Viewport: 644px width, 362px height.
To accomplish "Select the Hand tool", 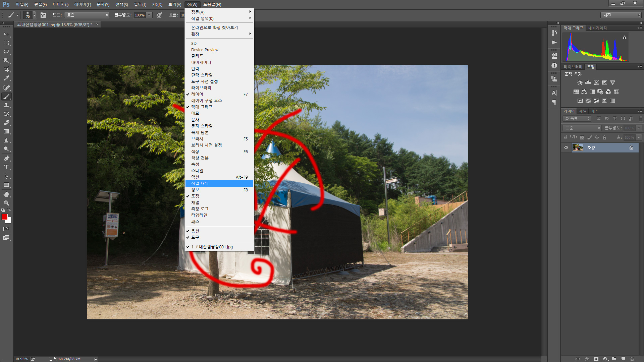I will point(6,194).
